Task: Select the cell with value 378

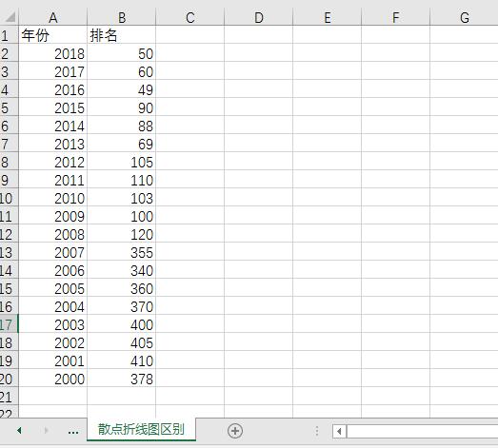Action: 121,378
